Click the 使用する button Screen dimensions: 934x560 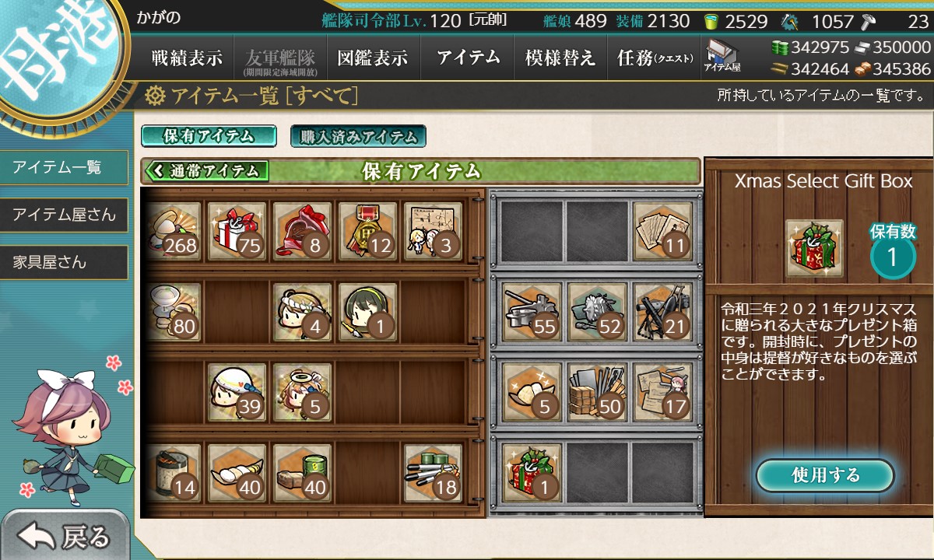pos(825,475)
